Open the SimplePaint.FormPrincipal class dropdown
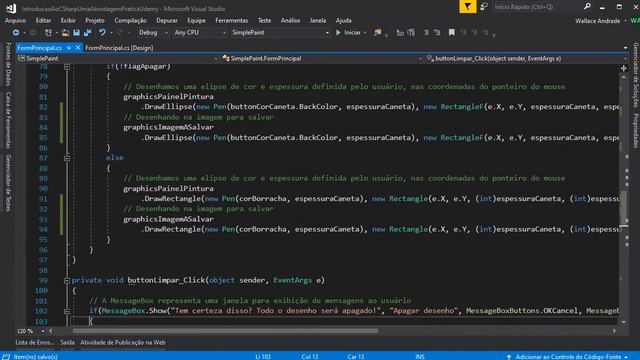 click(322, 58)
